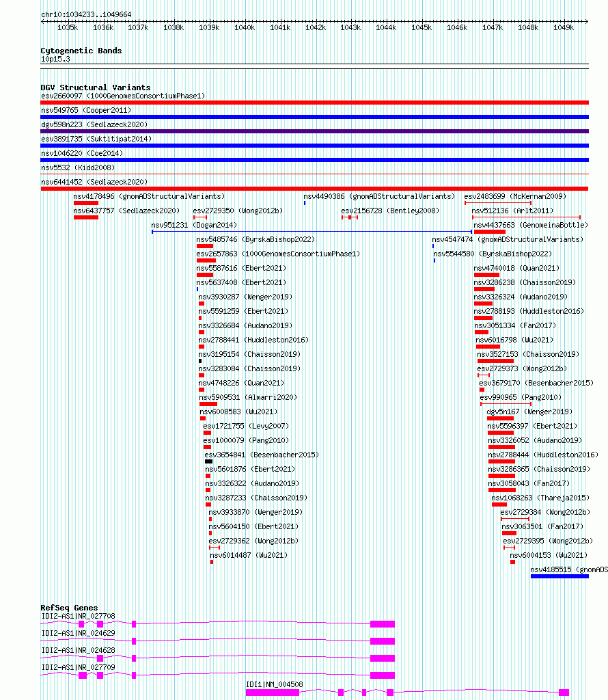Select dgv5n167 Wenger2019 variant
Viewport: 608px width, 700px height.
pyautogui.click(x=529, y=412)
